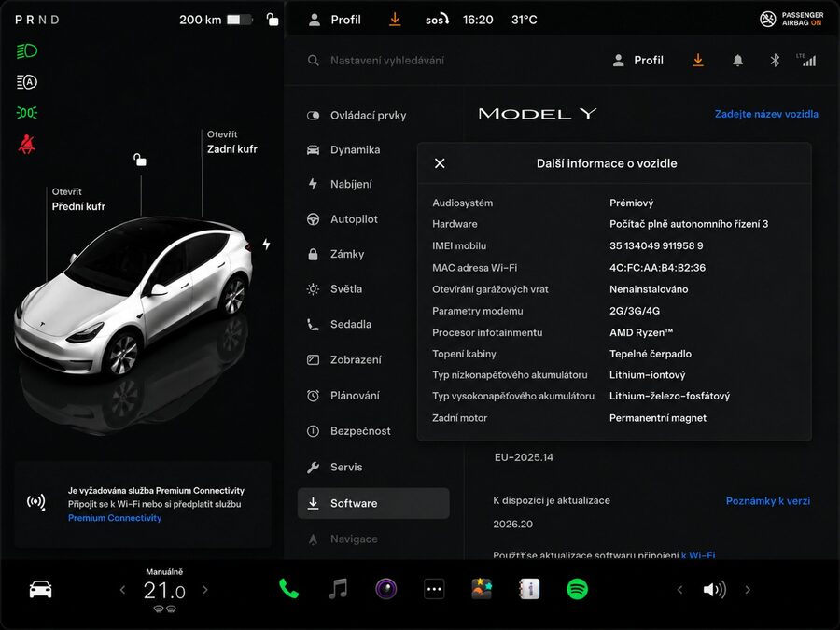
Task: Tap the k Wi-Fi link
Action: coord(698,555)
